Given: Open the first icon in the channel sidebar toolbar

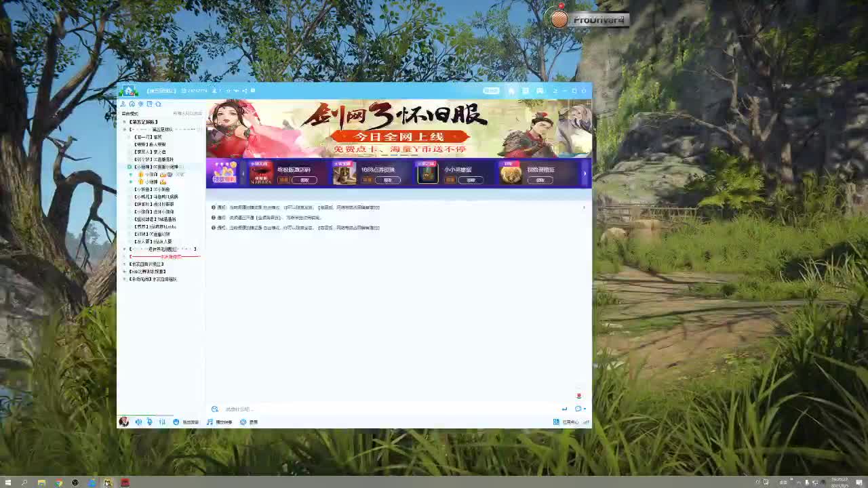Looking at the screenshot, I should pos(123,104).
